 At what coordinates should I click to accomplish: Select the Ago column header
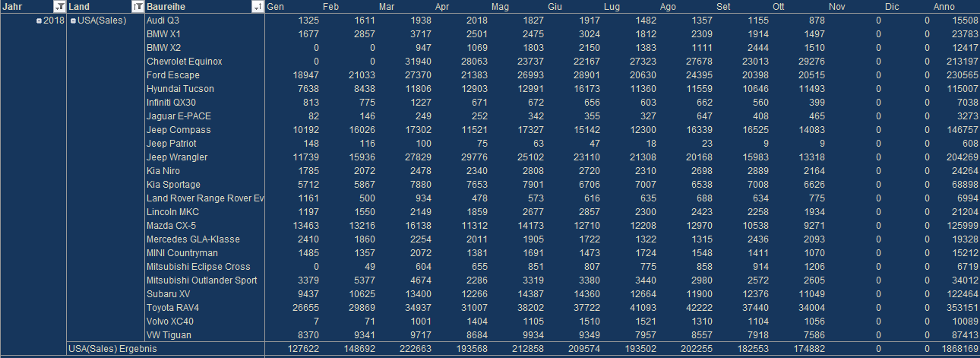click(669, 7)
